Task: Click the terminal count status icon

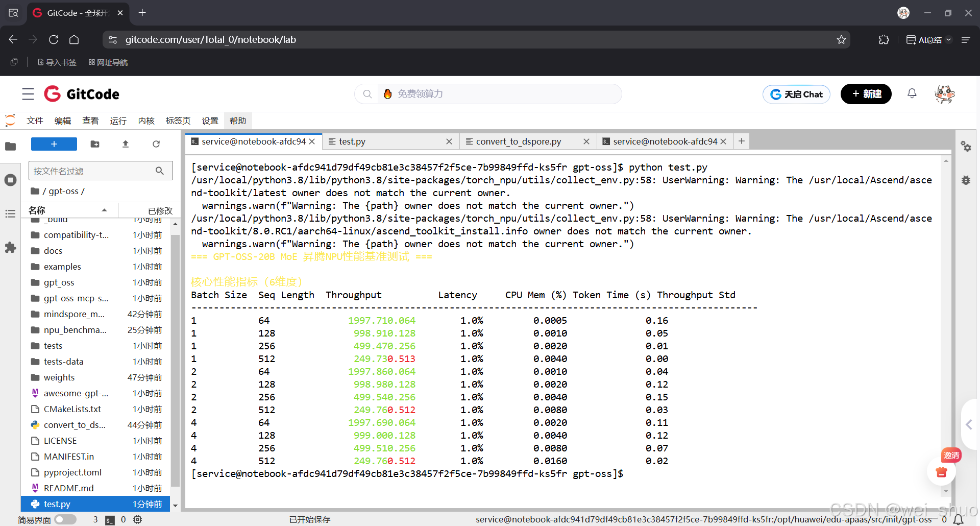Action: click(110, 520)
